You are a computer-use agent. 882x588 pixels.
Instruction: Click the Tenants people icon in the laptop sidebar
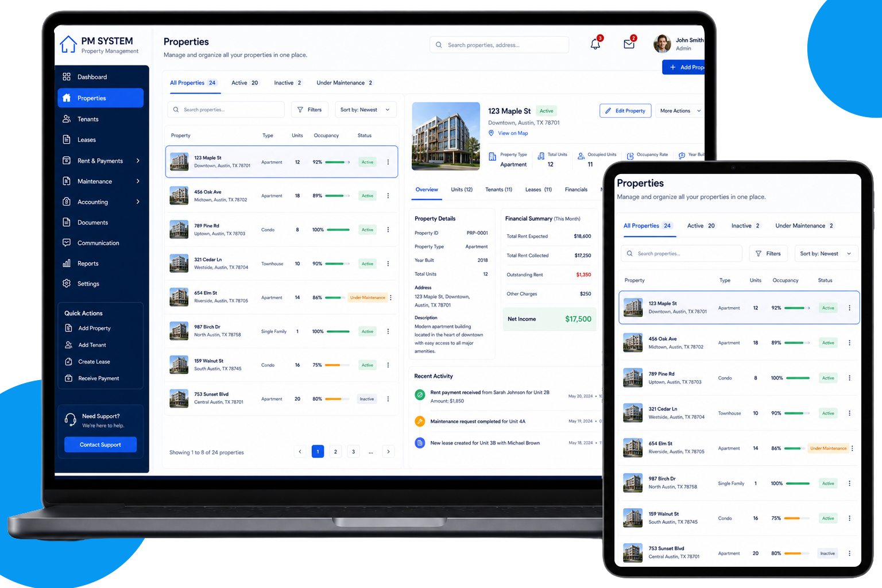67,119
